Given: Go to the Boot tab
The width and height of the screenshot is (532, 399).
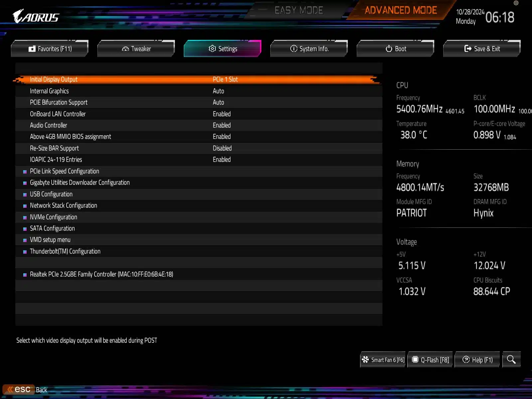Looking at the screenshot, I should click(396, 49).
